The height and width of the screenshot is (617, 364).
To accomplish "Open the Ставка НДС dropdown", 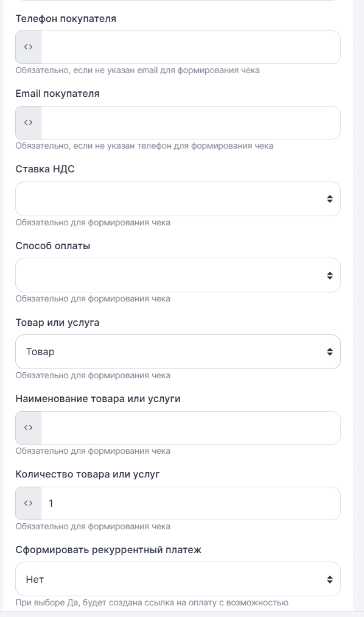I will point(177,199).
